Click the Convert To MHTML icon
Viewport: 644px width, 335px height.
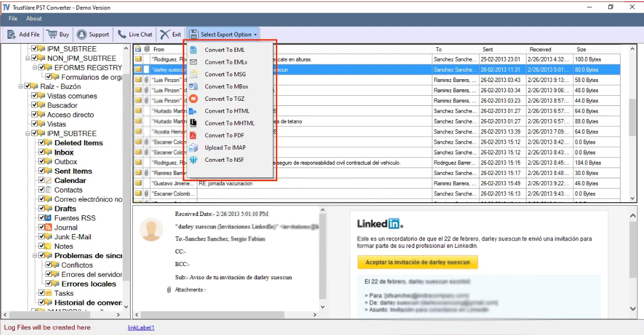[x=193, y=123]
